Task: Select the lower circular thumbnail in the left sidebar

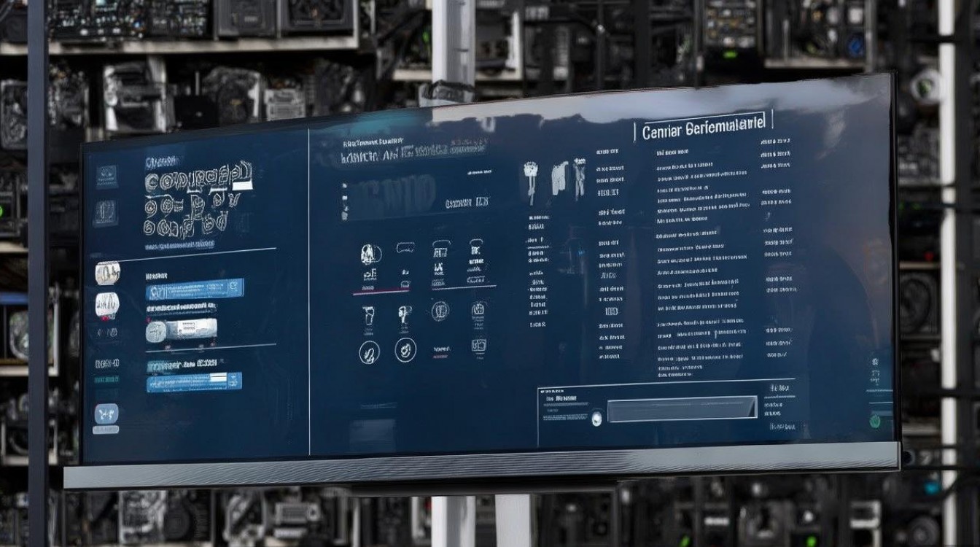Action: 107,304
